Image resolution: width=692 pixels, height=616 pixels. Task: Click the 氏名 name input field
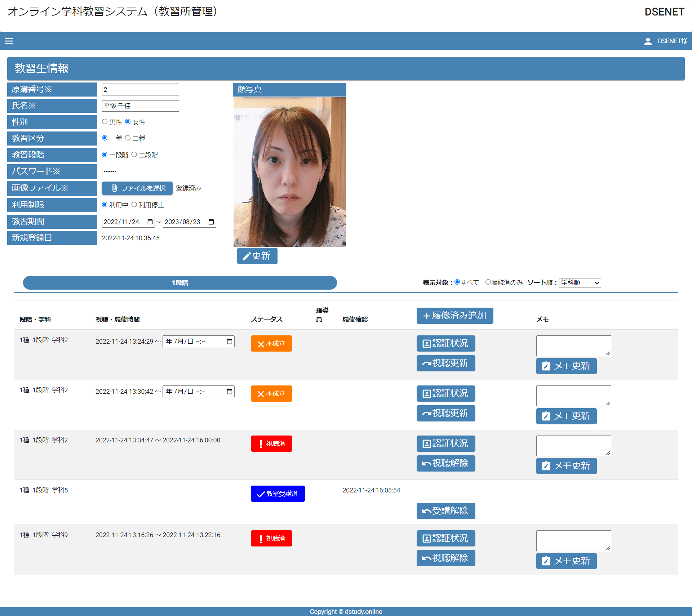[140, 106]
